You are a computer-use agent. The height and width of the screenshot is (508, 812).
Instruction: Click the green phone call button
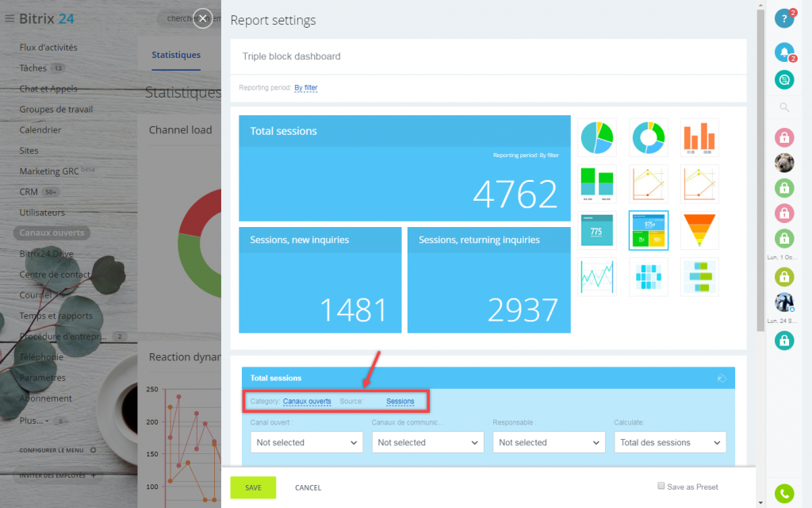pos(784,494)
